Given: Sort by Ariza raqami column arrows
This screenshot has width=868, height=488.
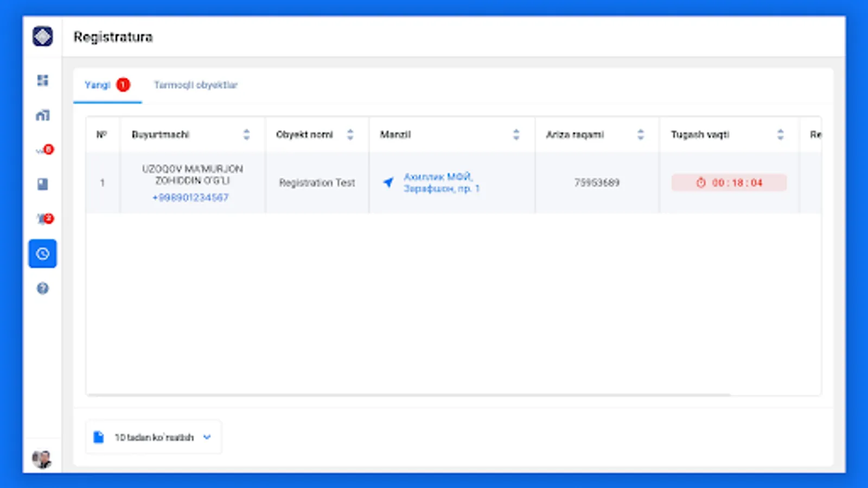Looking at the screenshot, I should point(640,134).
